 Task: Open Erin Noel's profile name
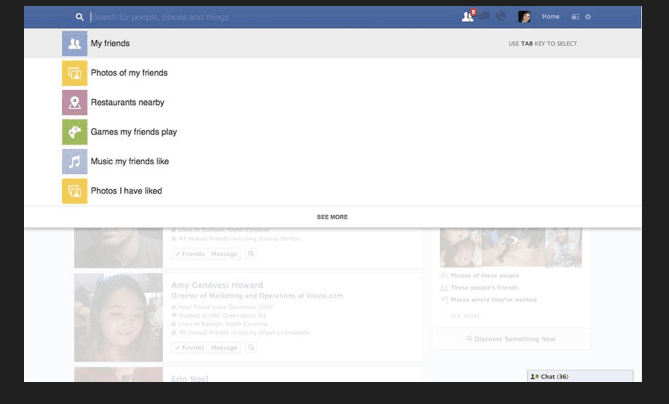(190, 378)
